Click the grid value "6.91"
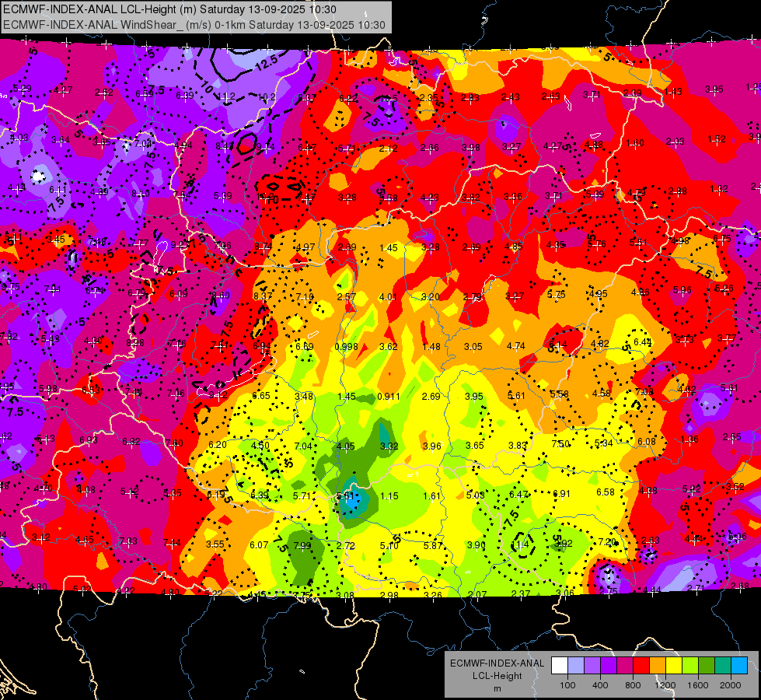 tap(561, 494)
